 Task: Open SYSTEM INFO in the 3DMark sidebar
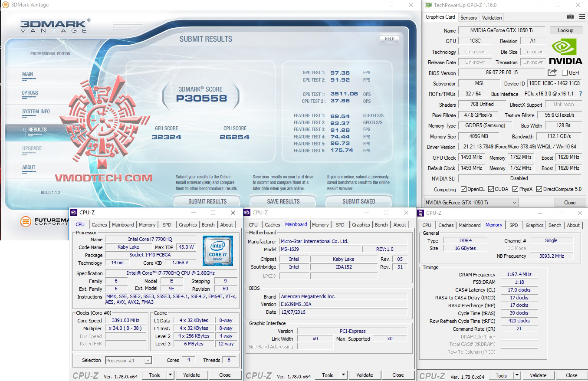coord(36,112)
